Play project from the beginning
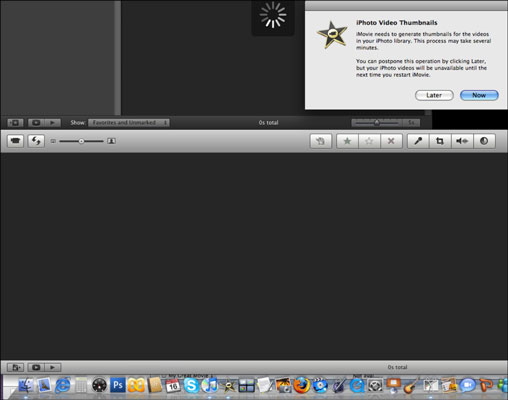Viewport: 508px width, 400px height. coord(52,123)
